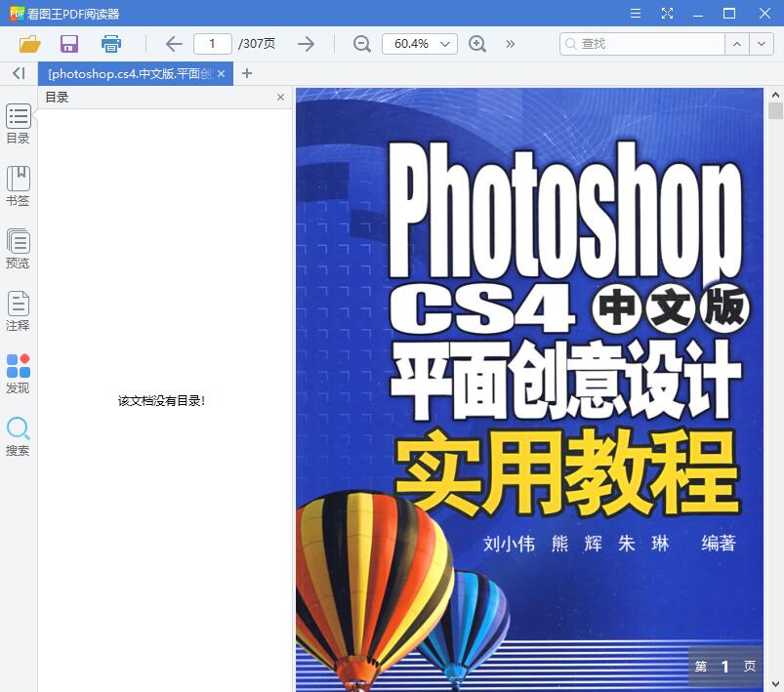Collapse the sidebar panel arrow
Image resolution: width=784 pixels, height=692 pixels.
pos(19,73)
